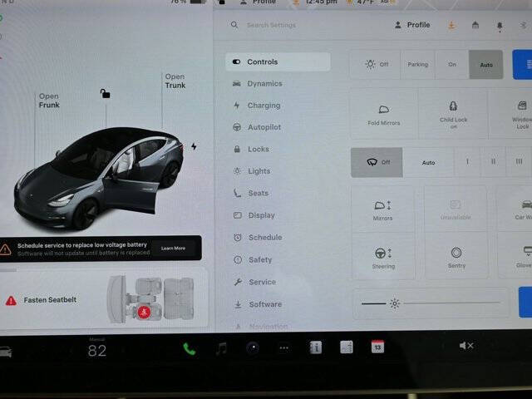Open all apps three-dots launcher

283,347
